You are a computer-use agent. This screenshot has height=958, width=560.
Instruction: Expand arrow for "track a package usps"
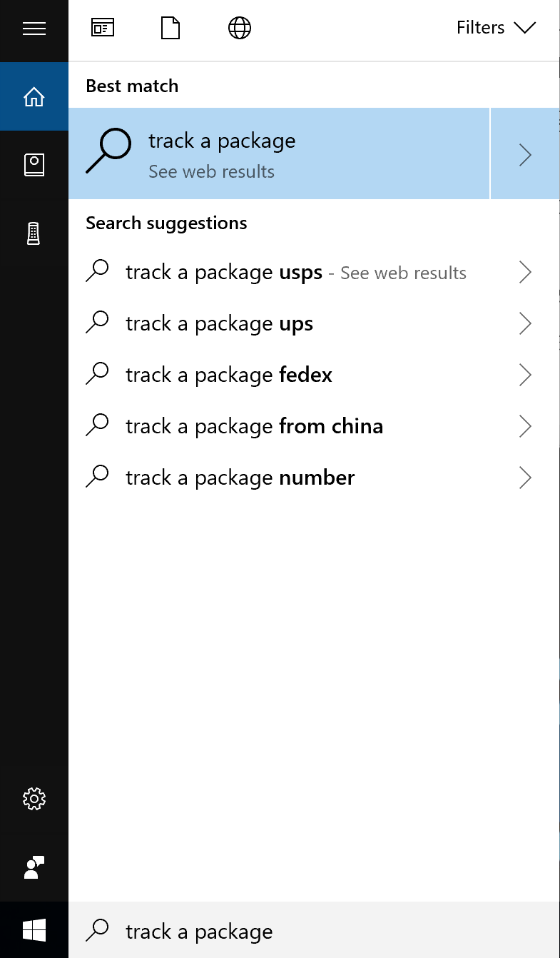526,273
